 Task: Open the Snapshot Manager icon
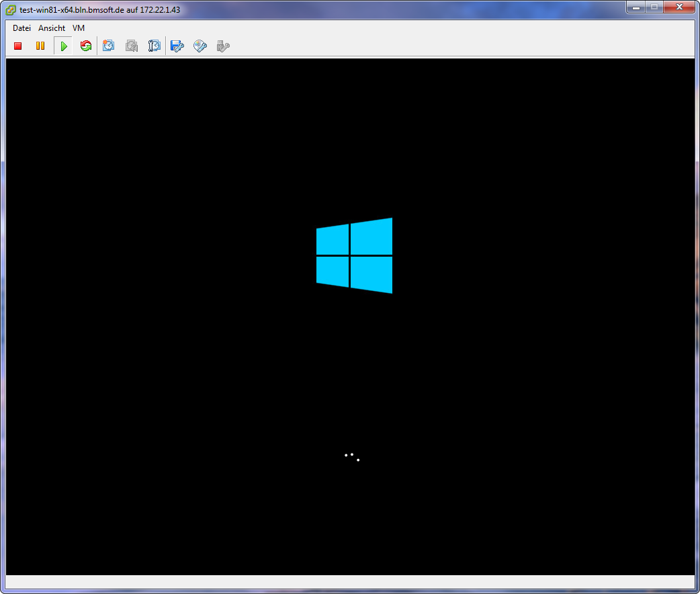tap(154, 46)
